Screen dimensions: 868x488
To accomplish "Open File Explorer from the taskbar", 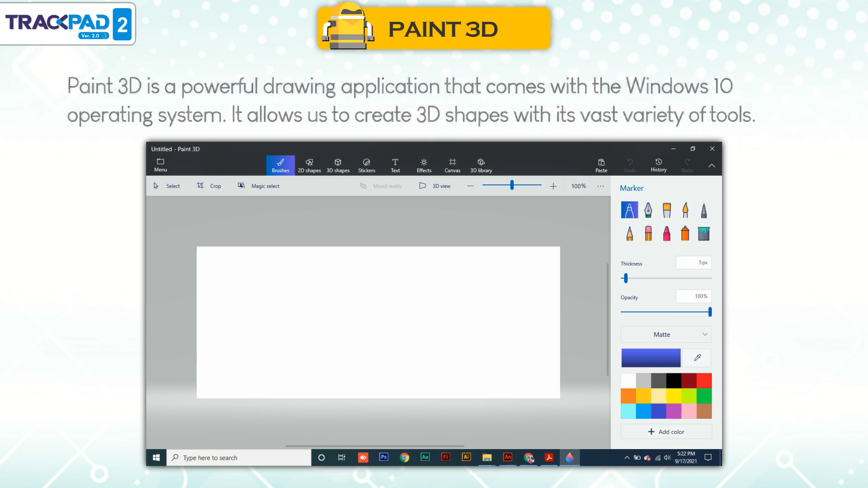I will [x=487, y=458].
